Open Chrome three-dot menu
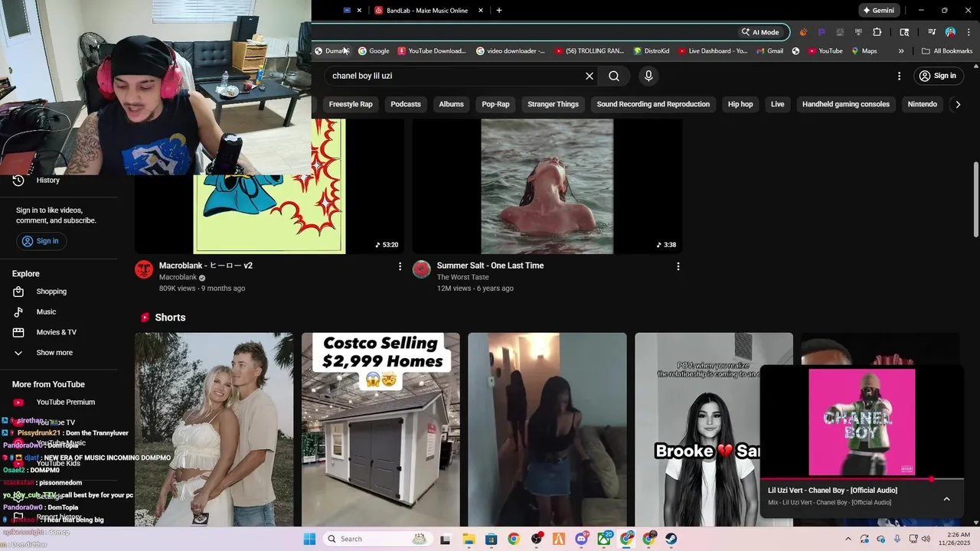This screenshot has height=551, width=980. tap(969, 32)
